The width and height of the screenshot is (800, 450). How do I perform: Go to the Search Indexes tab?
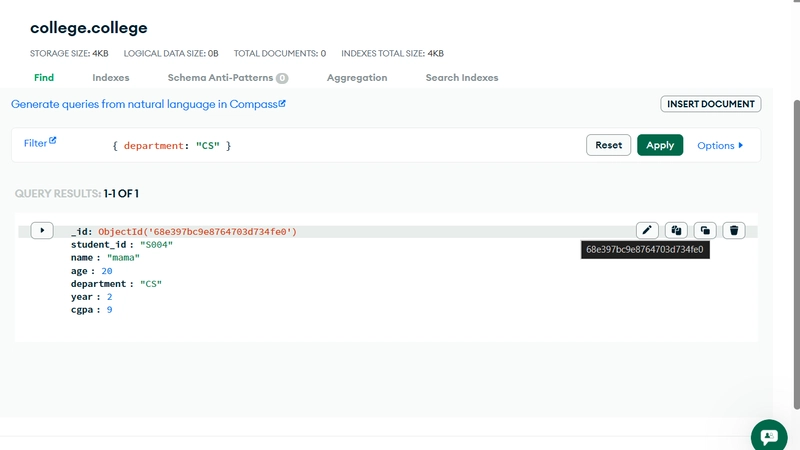(461, 77)
